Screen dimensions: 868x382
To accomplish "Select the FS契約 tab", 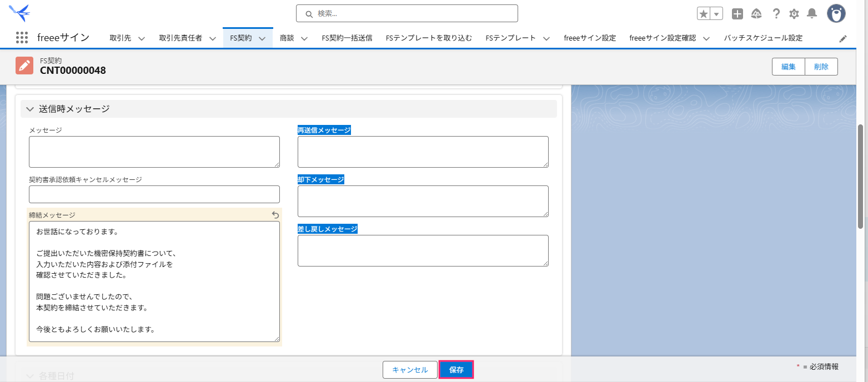I will click(x=241, y=38).
